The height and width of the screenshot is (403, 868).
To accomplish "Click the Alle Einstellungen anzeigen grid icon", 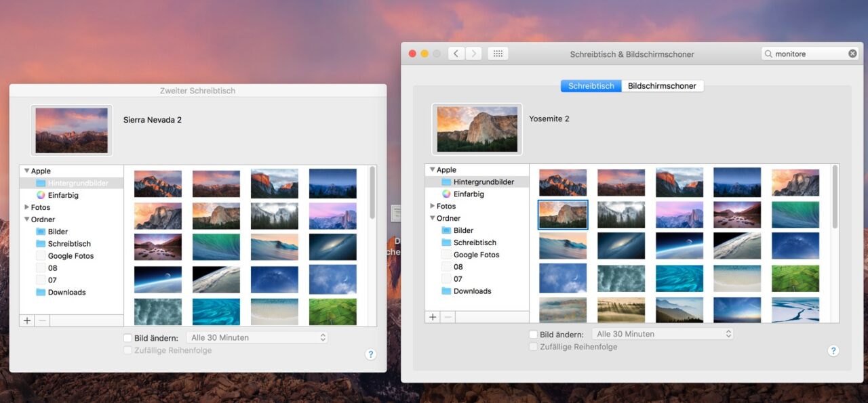I will [x=498, y=53].
